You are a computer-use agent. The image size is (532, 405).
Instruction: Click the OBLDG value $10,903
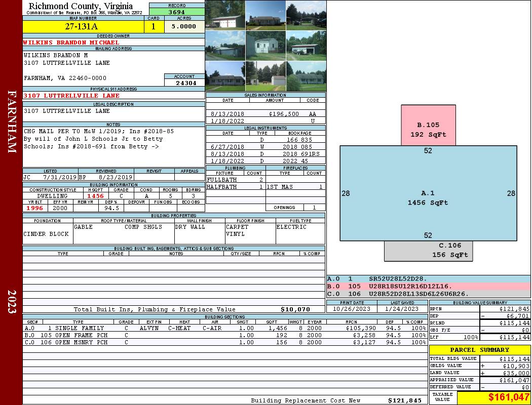[516, 366]
